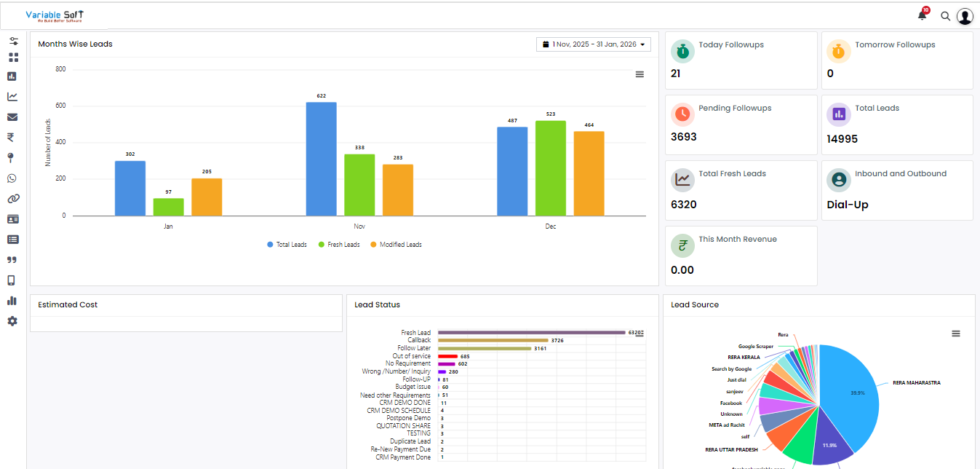Image resolution: width=980 pixels, height=469 pixels.
Task: Open the line chart analytics sidebar icon
Action: tap(12, 96)
